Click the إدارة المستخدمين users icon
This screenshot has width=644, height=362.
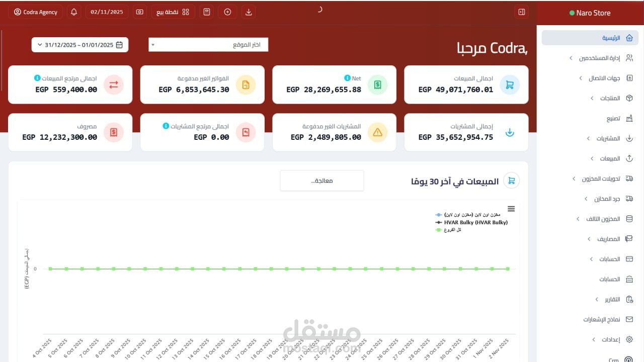(x=629, y=58)
